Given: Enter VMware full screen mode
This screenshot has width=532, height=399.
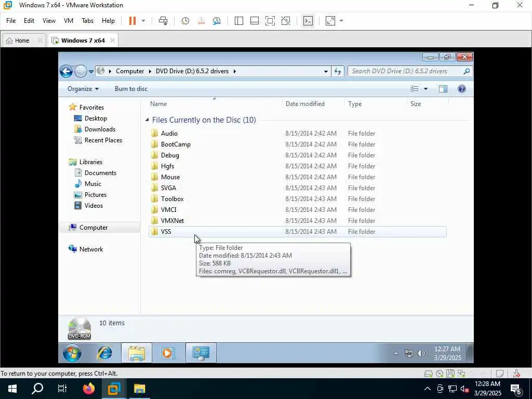Looking at the screenshot, I should click(x=270, y=21).
